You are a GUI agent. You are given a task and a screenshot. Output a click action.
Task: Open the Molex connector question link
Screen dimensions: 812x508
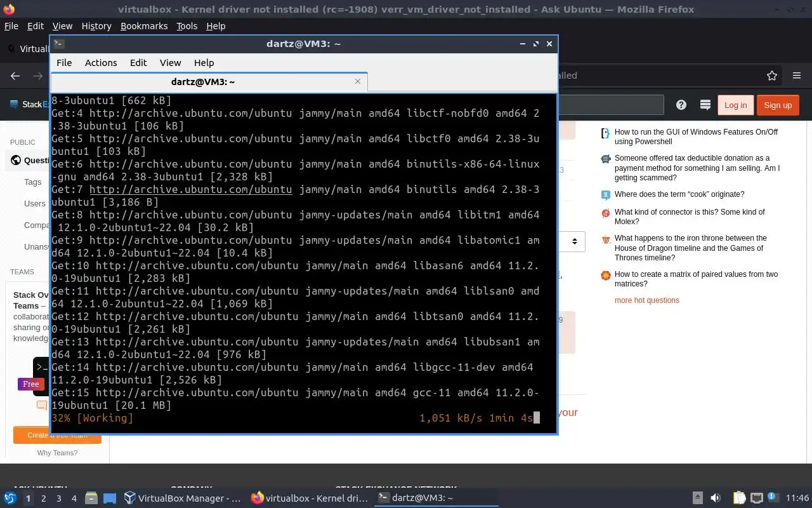(690, 217)
